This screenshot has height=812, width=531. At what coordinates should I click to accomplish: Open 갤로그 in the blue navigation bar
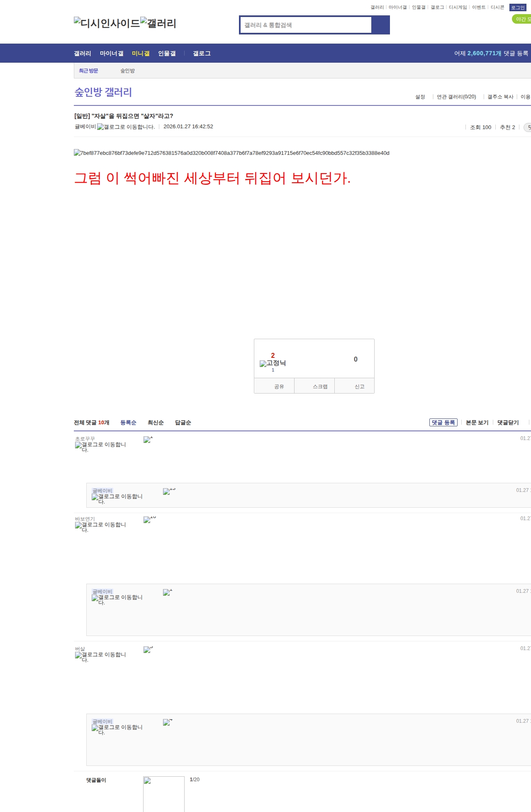coord(202,54)
